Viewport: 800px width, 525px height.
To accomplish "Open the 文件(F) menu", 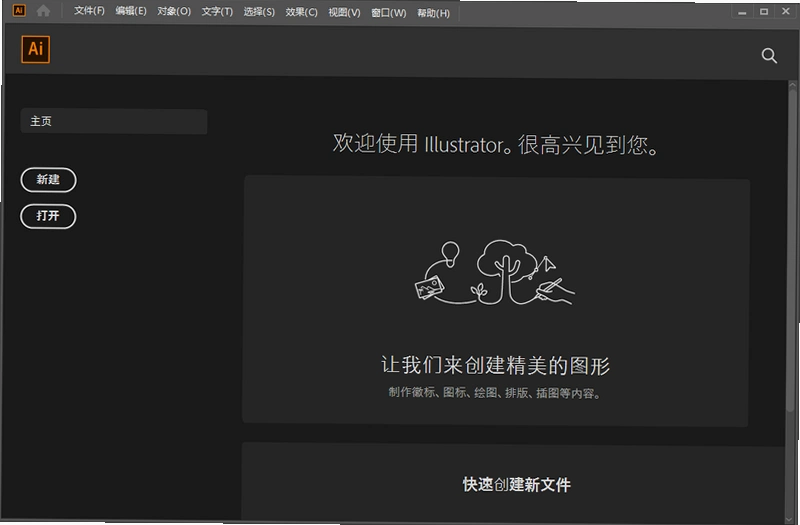I will (89, 11).
